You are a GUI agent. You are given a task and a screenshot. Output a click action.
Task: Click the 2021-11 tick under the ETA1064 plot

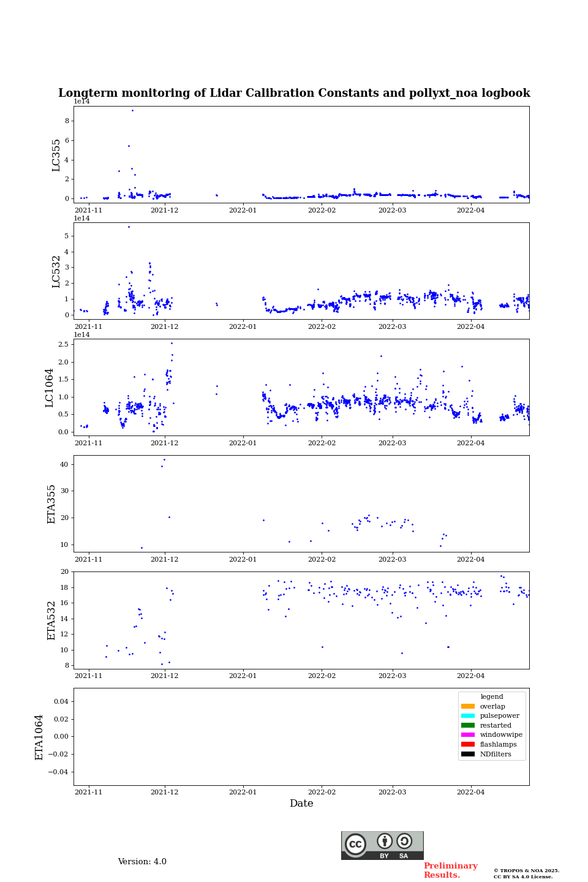pyautogui.click(x=89, y=792)
